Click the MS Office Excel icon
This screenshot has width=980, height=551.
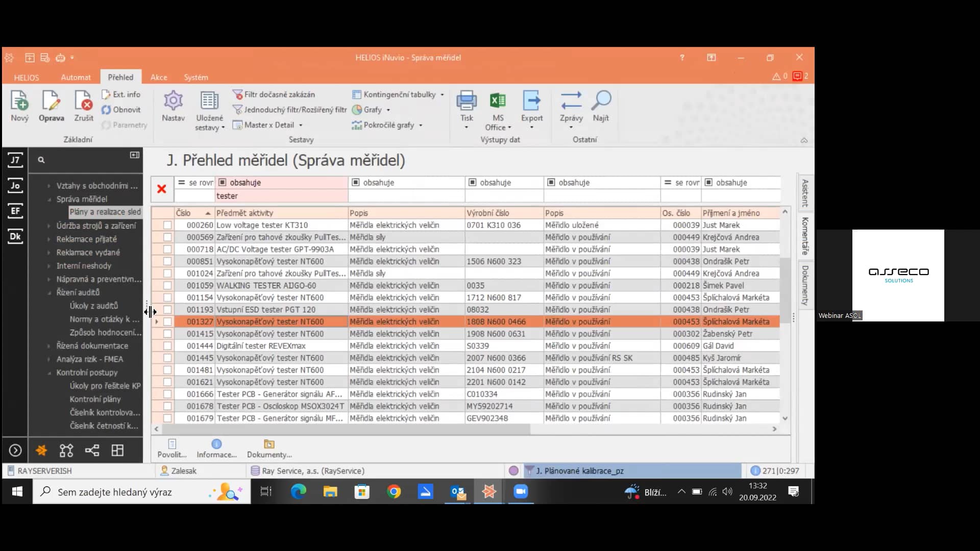[498, 102]
